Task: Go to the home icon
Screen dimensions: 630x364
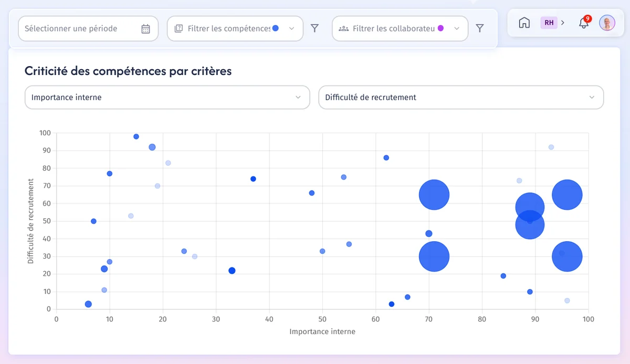Action: coord(524,23)
